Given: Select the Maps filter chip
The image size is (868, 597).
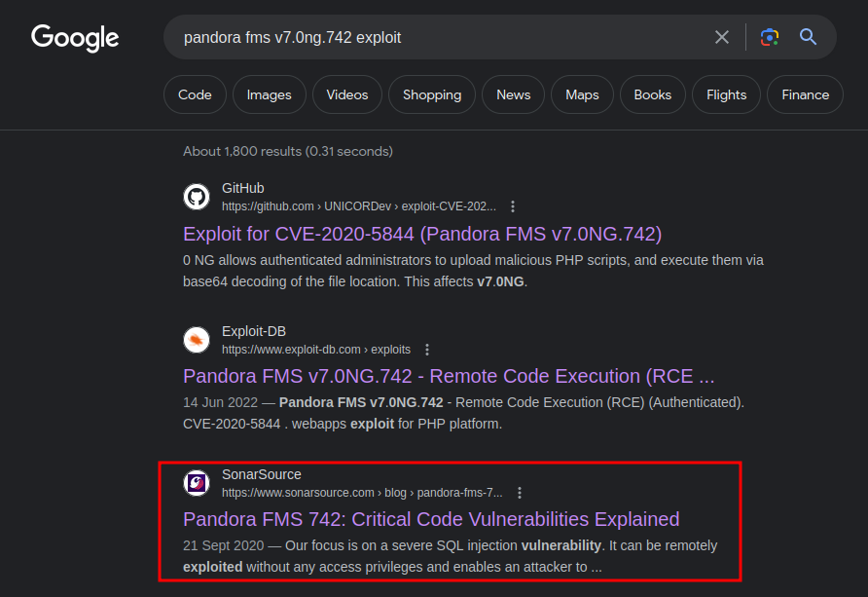Looking at the screenshot, I should coord(582,94).
